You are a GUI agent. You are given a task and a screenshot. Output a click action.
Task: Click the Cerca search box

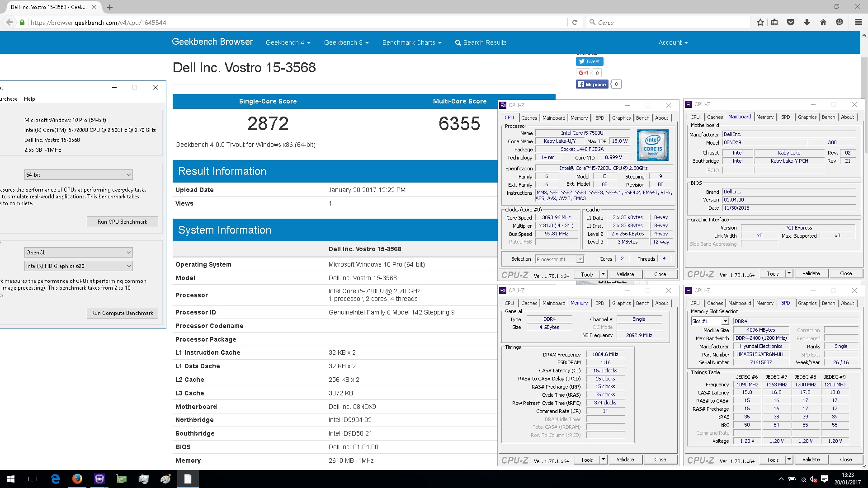[669, 22]
